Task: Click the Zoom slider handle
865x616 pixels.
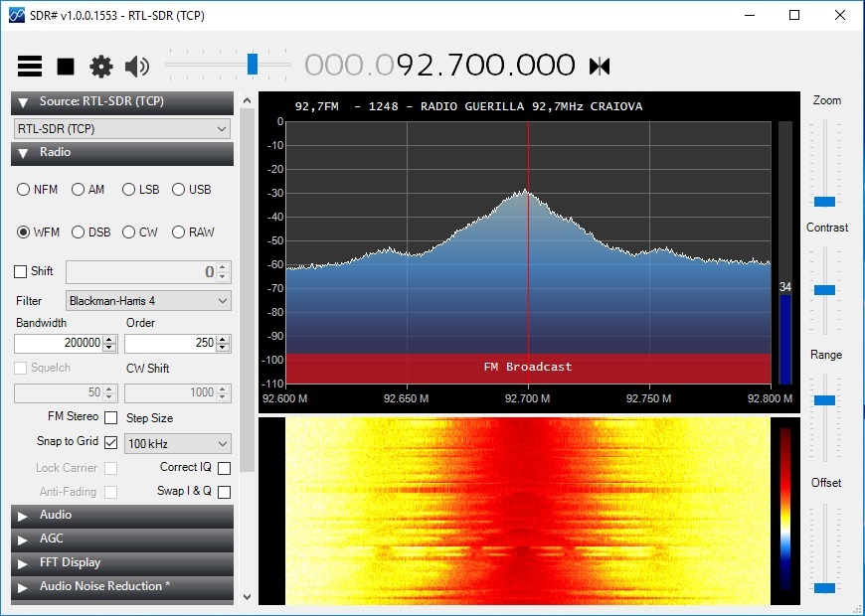Action: pos(824,202)
